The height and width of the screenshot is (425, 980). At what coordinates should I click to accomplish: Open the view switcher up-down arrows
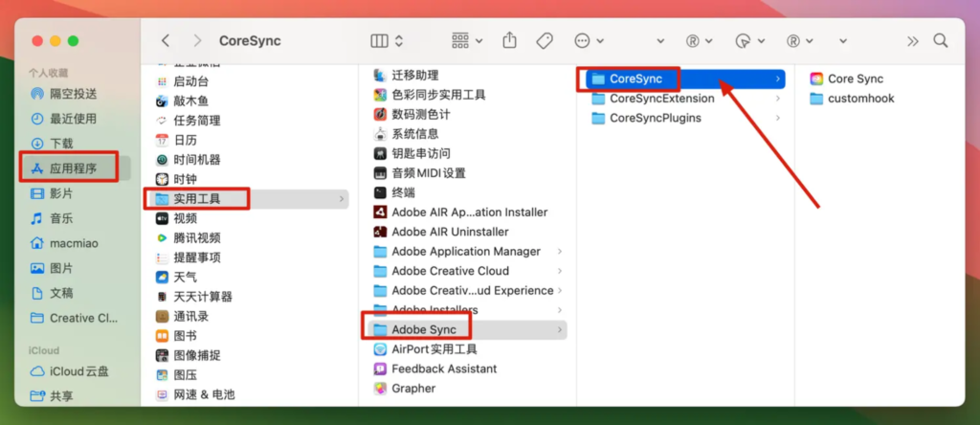[x=399, y=40]
